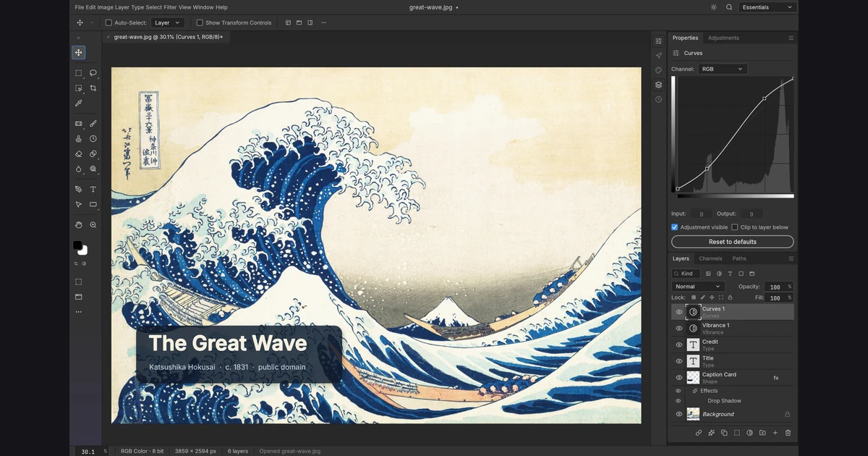Click the lock all padlock icon

(x=730, y=297)
